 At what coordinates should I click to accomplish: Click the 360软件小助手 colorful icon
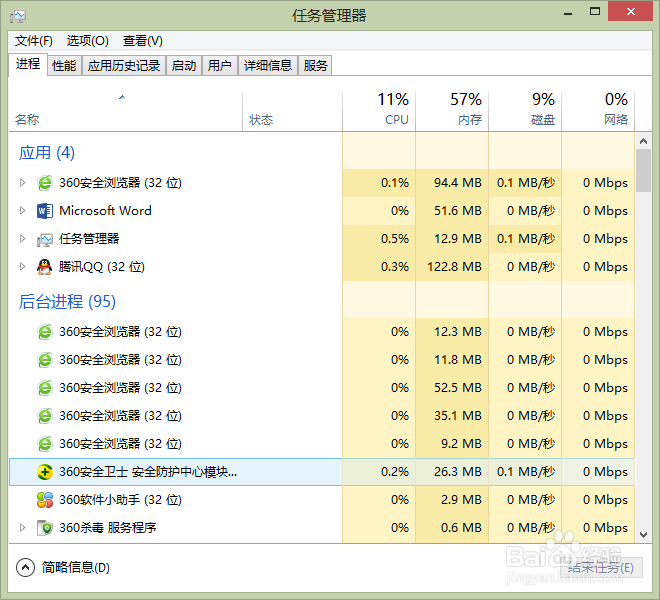tap(45, 500)
